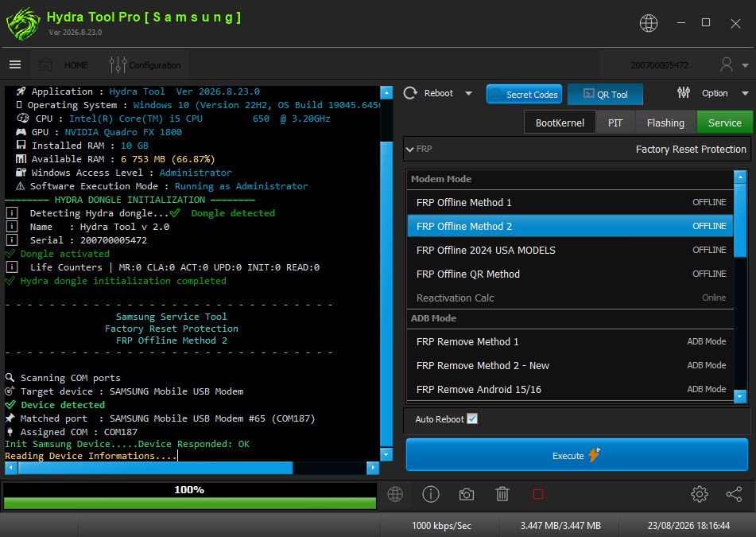Screen dimensions: 756x537
Task: Click the share icon in bottom toolbar
Action: [x=734, y=494]
